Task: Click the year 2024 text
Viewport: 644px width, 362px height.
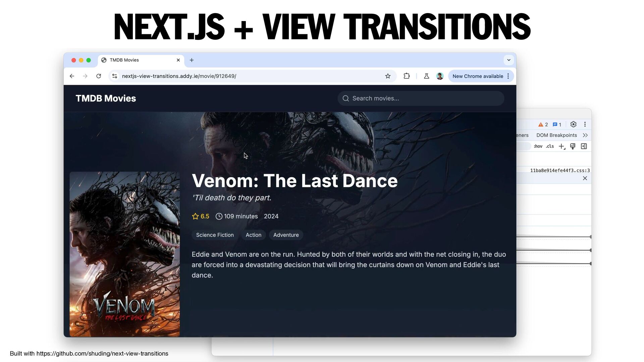Action: tap(271, 216)
